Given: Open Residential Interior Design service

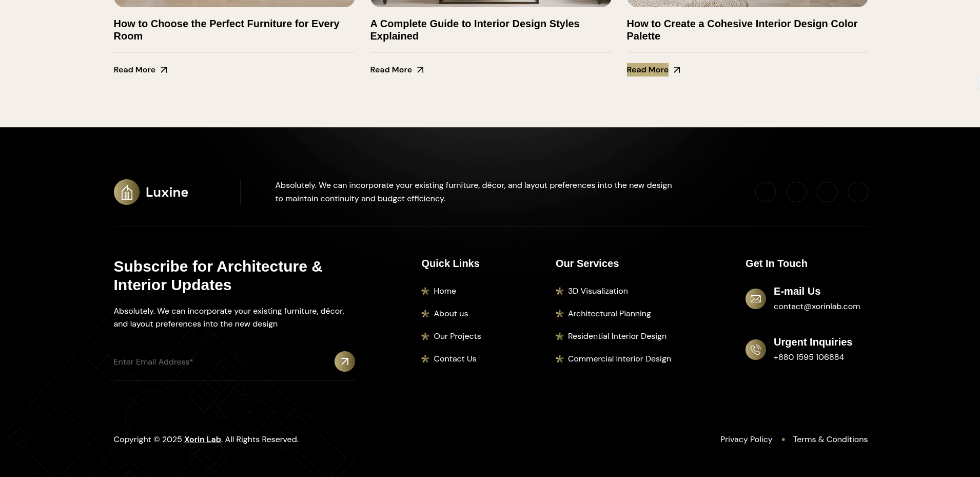Looking at the screenshot, I should click(617, 336).
